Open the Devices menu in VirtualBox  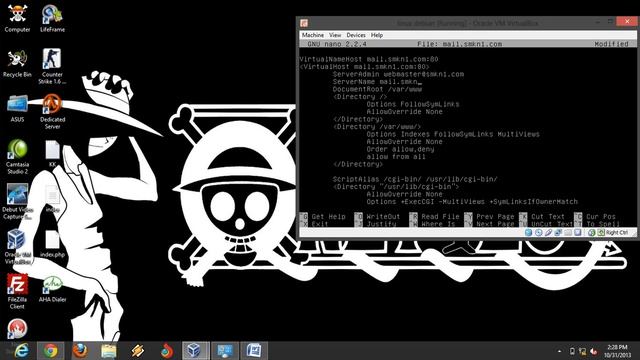(x=356, y=35)
